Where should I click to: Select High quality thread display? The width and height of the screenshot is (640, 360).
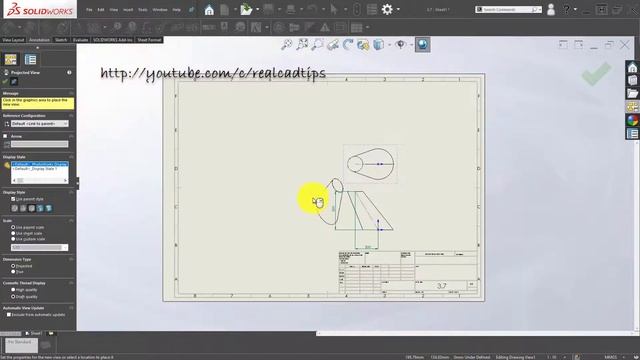(x=13, y=290)
